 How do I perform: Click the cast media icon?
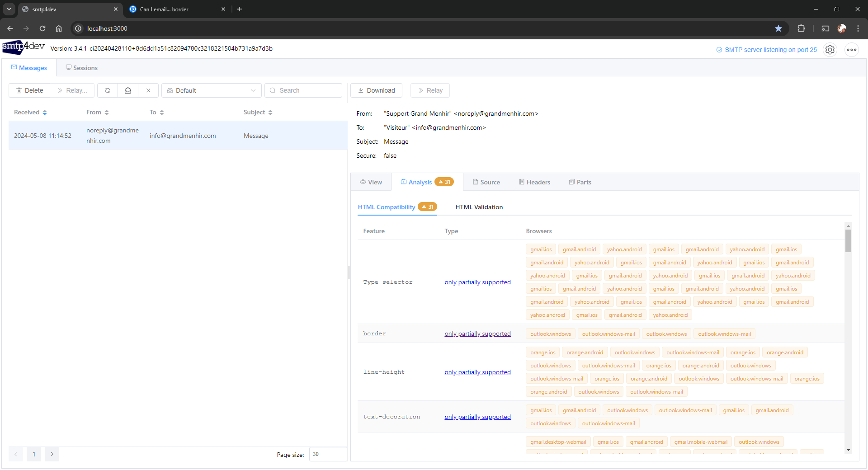pos(826,28)
